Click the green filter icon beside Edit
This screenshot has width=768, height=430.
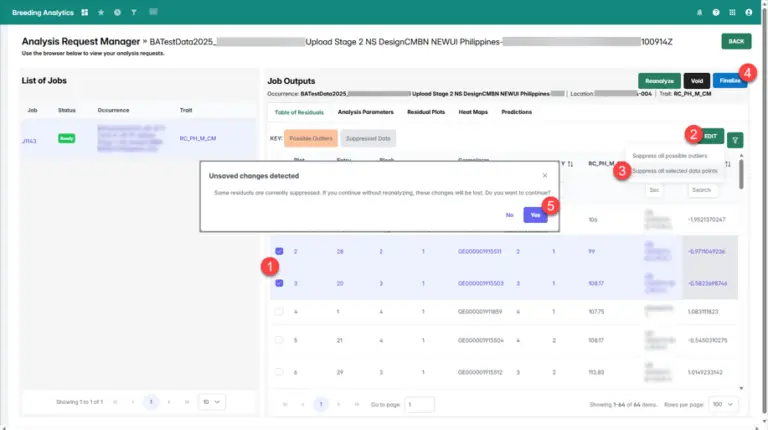pos(735,141)
